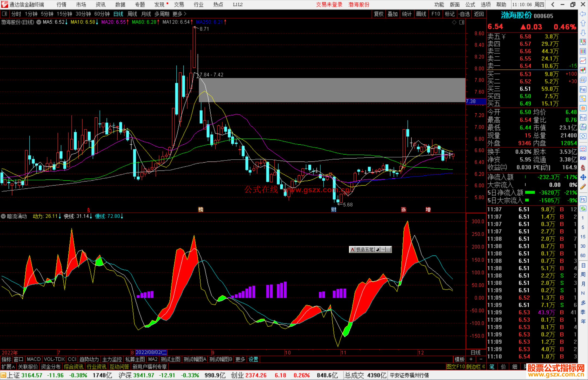Switch to the 周线 period tab
This screenshot has width=588, height=380.
[132, 14]
